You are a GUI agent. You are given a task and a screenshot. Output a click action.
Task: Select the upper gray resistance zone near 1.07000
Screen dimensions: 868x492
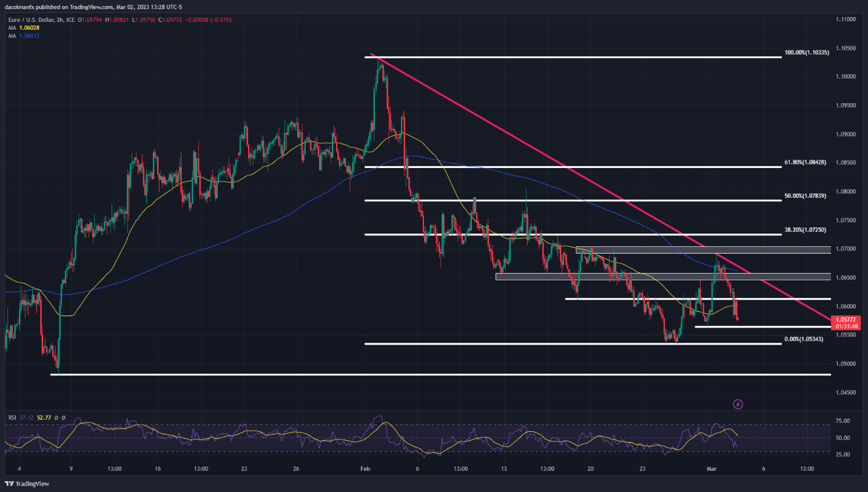point(703,250)
